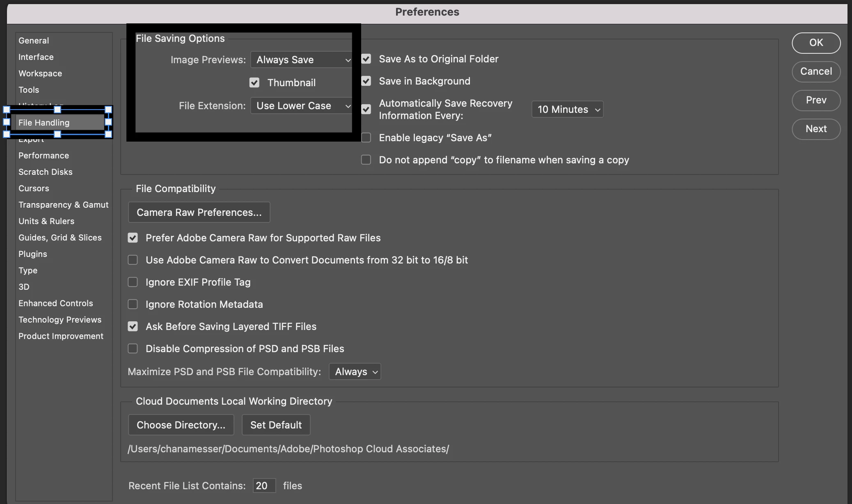Go to the Interface preferences section
Image resolution: width=852 pixels, height=504 pixels.
[36, 57]
